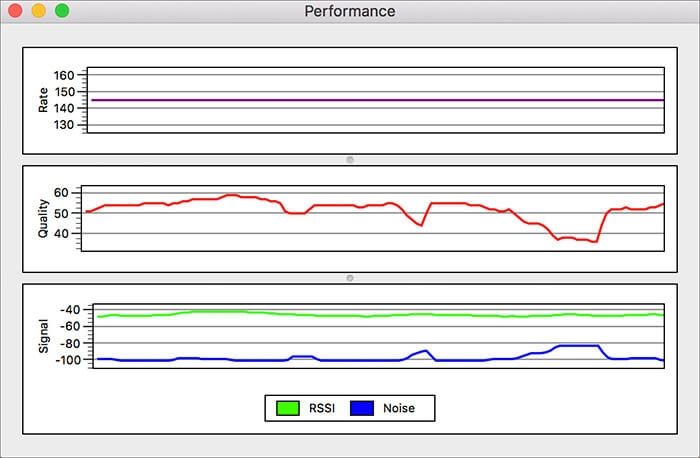Screen dimensions: 700x458
Task: Click the Quality axis label
Action: point(43,218)
